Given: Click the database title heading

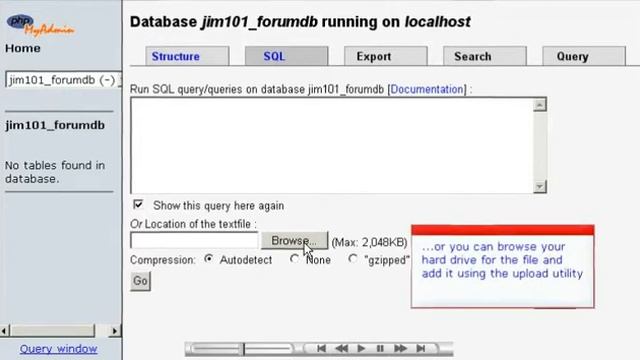Looking at the screenshot, I should click(300, 22).
